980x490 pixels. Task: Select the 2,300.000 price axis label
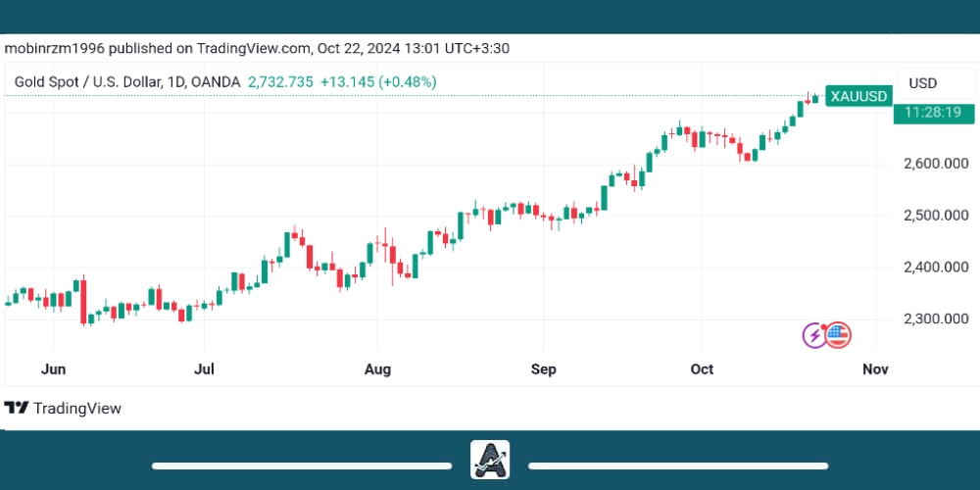pyautogui.click(x=935, y=318)
